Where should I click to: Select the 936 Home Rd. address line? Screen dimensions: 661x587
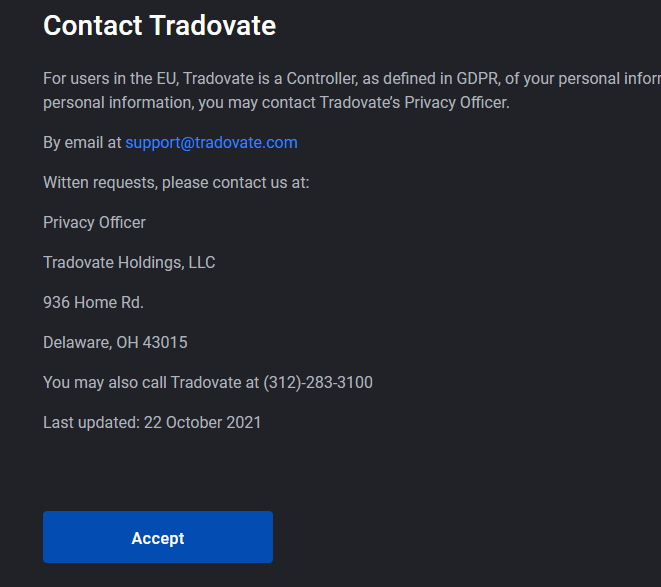pyautogui.click(x=93, y=302)
